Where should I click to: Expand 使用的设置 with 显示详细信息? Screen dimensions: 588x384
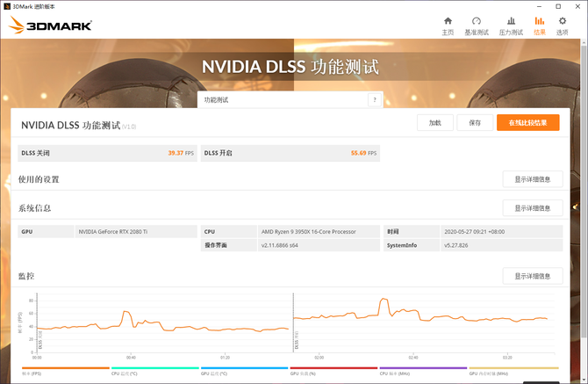click(532, 179)
